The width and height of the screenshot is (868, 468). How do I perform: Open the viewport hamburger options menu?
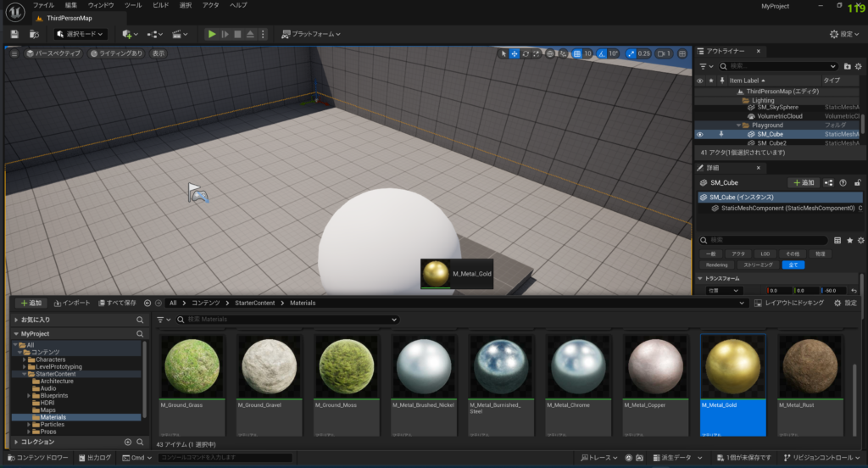click(14, 53)
